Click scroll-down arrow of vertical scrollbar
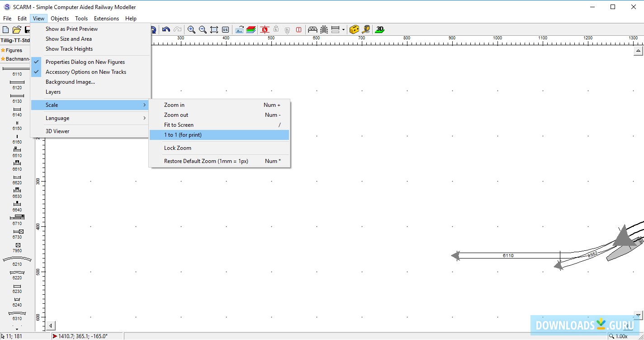 (x=639, y=315)
